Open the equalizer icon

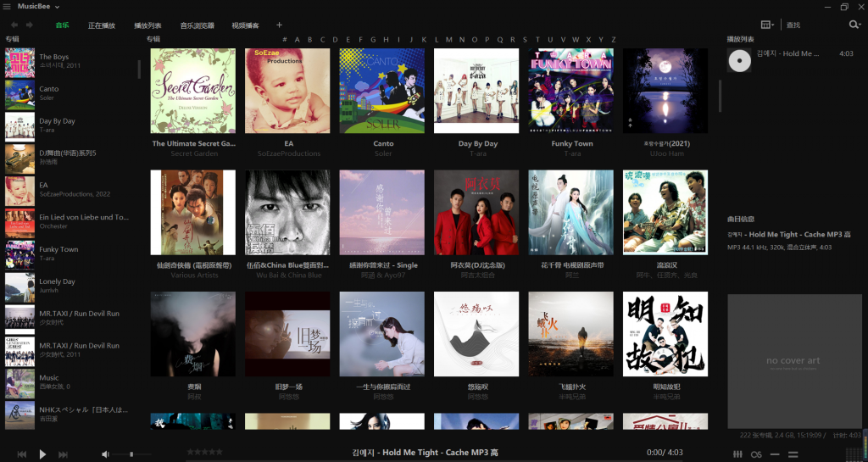[x=737, y=454]
